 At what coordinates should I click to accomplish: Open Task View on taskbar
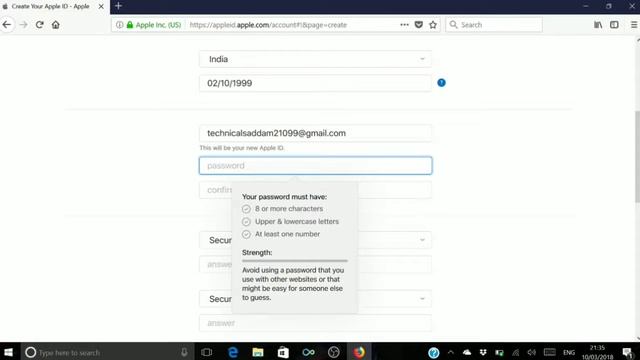[207, 352]
